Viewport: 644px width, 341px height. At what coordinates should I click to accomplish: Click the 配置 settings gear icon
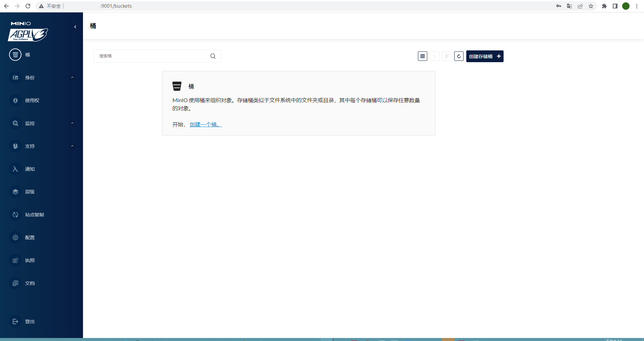click(15, 238)
